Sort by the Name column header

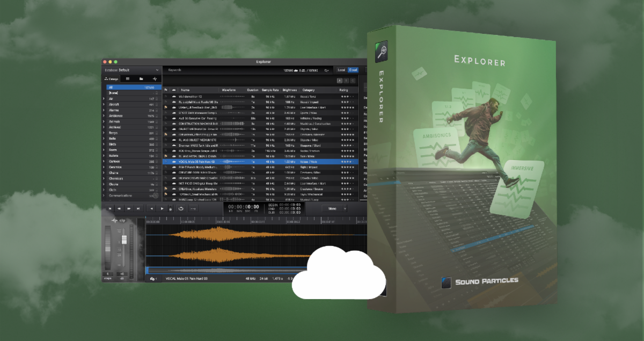coord(185,90)
